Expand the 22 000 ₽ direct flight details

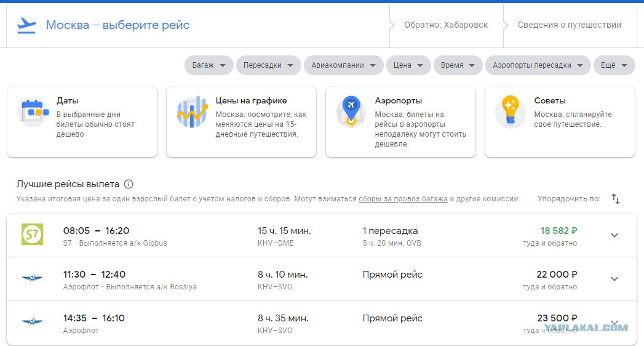(x=614, y=279)
